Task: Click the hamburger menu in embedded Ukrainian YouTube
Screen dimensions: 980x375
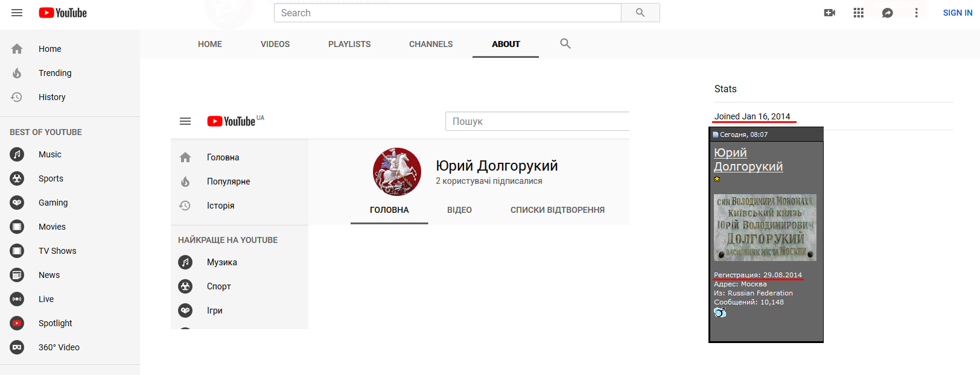Action: pyautogui.click(x=185, y=121)
